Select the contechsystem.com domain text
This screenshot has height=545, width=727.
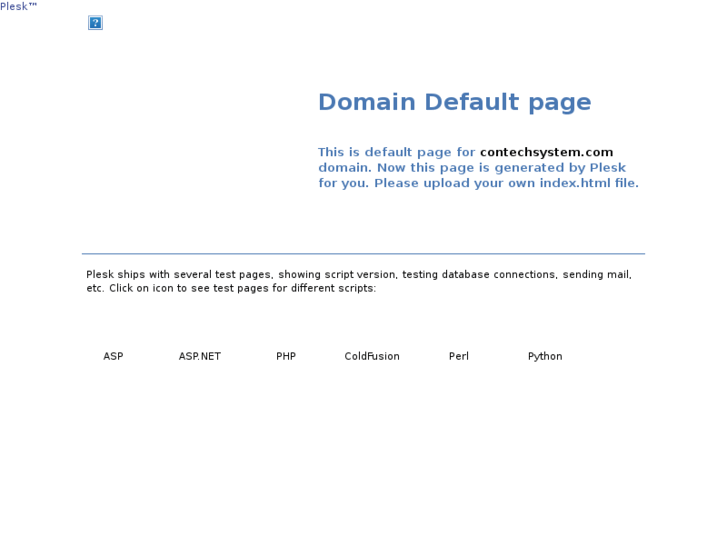(x=547, y=152)
